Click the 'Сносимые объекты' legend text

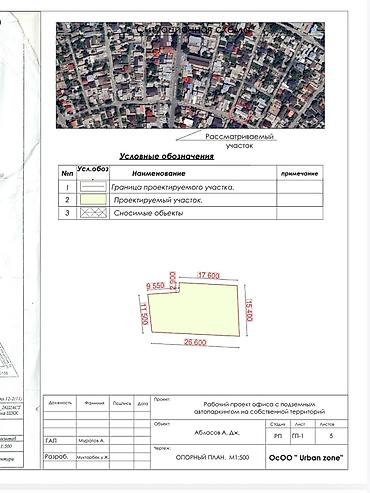point(148,213)
